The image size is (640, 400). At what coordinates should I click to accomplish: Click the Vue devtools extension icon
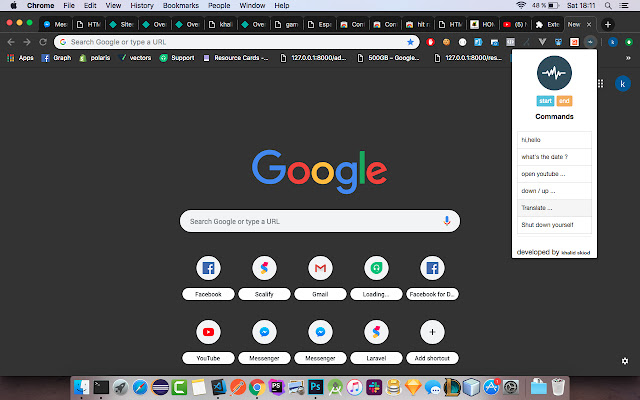pyautogui.click(x=542, y=42)
